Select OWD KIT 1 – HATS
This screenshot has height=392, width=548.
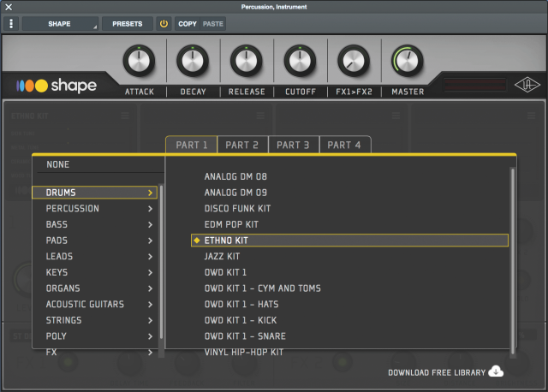coord(241,305)
